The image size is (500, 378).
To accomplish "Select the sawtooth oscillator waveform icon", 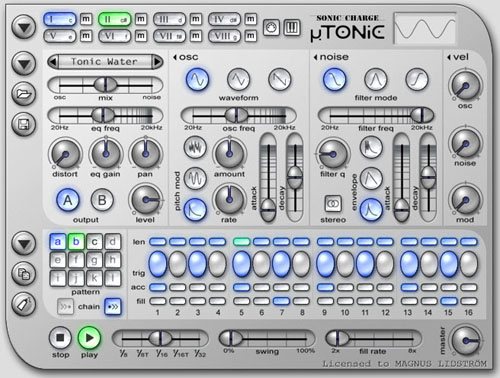I will click(279, 79).
